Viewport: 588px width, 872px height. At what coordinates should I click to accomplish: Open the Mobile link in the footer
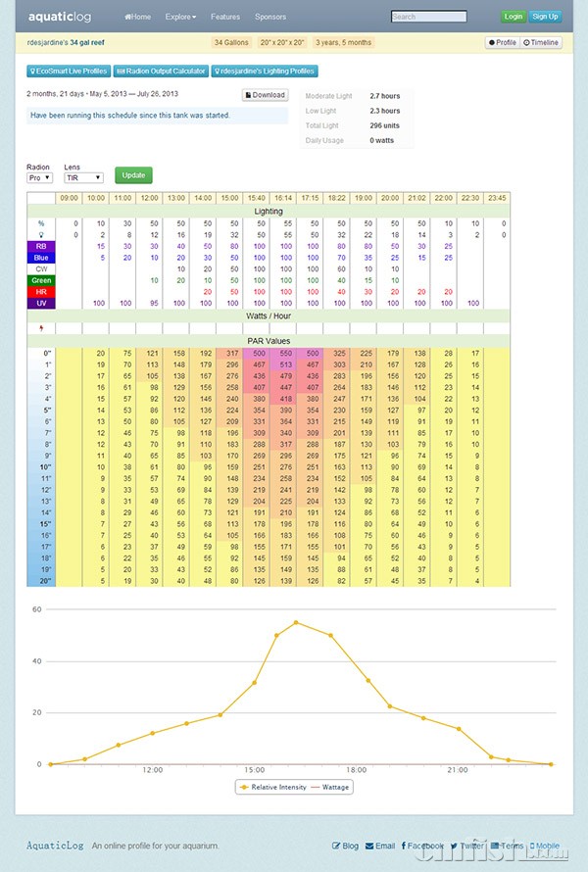(x=531, y=846)
